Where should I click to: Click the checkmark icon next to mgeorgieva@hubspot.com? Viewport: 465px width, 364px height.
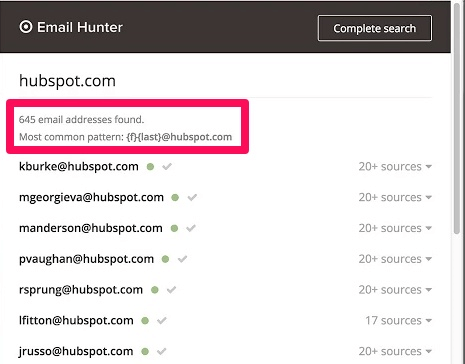click(x=192, y=197)
